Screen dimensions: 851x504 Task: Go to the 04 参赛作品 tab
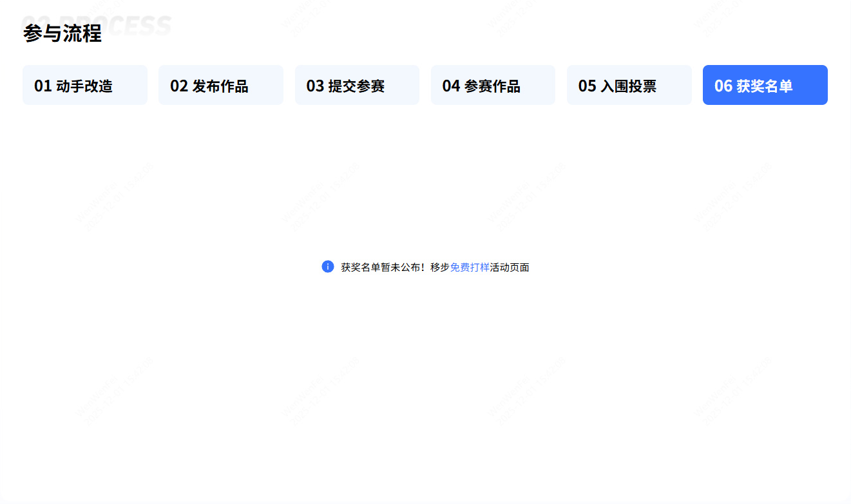[493, 85]
